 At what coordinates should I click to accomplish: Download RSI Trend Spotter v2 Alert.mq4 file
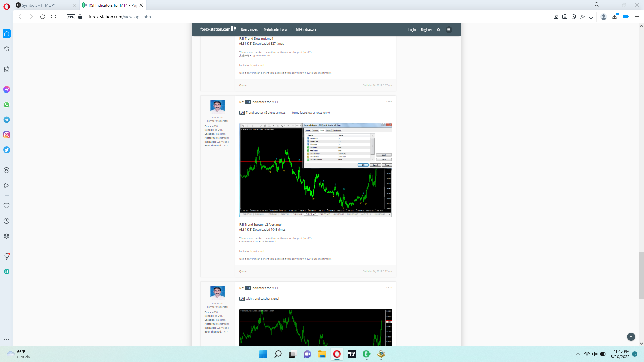(261, 225)
